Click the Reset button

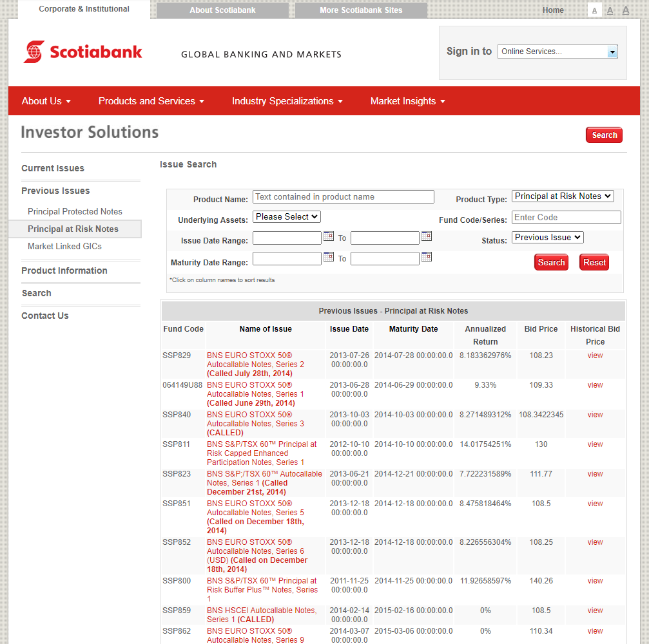(x=594, y=262)
